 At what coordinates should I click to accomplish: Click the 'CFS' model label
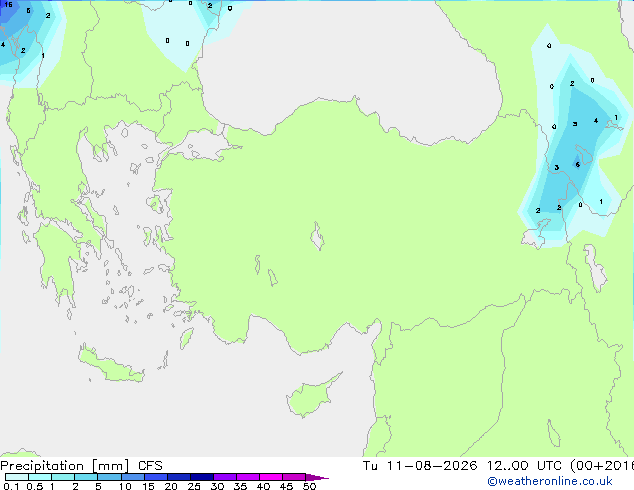click(x=150, y=466)
